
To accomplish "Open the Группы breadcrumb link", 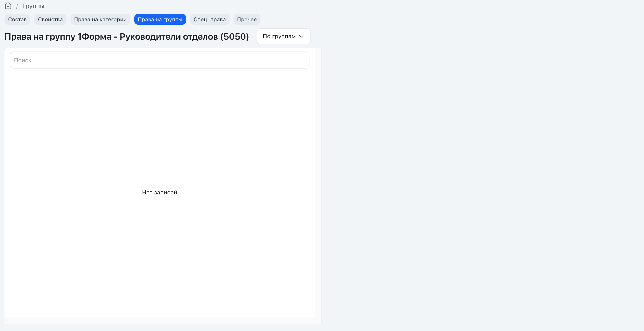I will click(33, 6).
